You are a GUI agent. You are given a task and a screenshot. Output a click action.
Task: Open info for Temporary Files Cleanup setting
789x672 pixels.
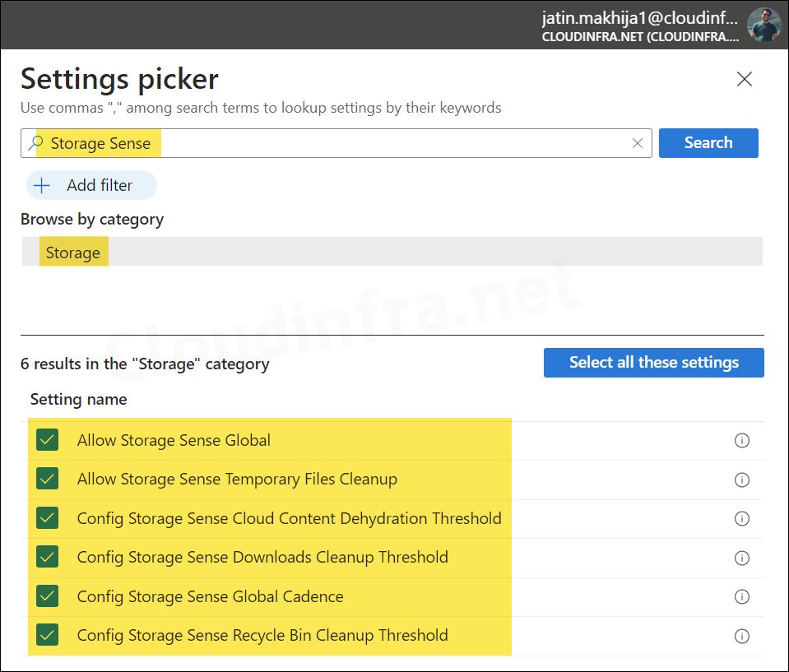point(741,480)
